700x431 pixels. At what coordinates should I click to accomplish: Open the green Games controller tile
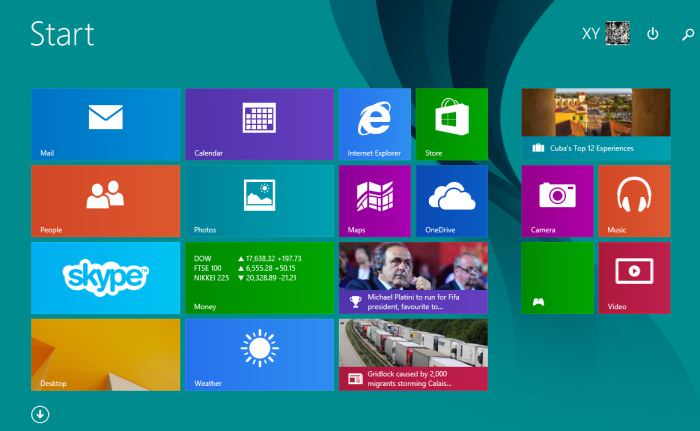[557, 277]
